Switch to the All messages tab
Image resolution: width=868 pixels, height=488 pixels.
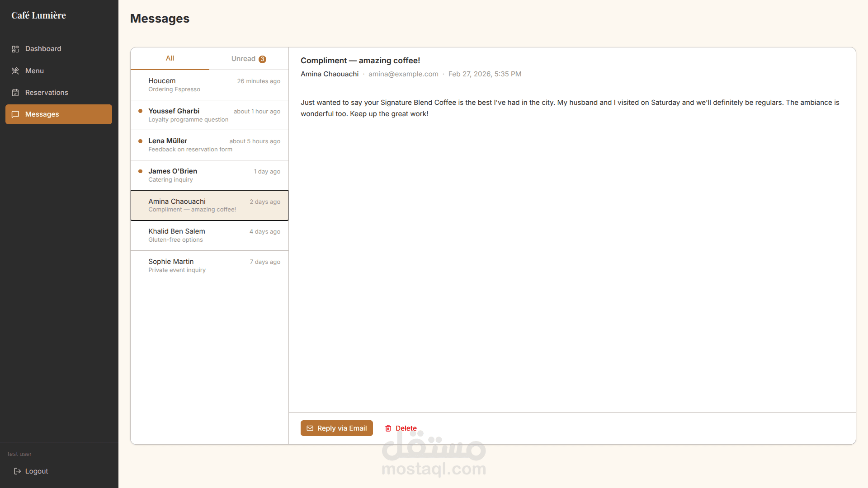point(170,58)
